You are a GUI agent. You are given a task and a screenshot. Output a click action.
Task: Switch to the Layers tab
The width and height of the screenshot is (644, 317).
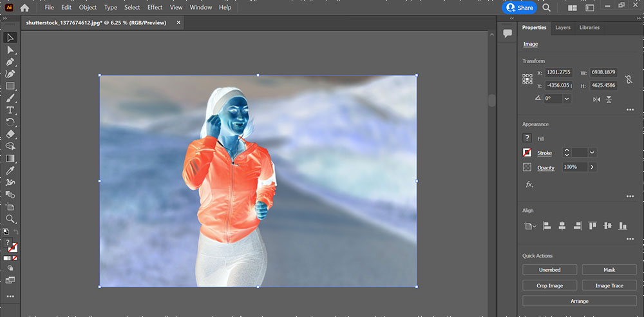[562, 28]
